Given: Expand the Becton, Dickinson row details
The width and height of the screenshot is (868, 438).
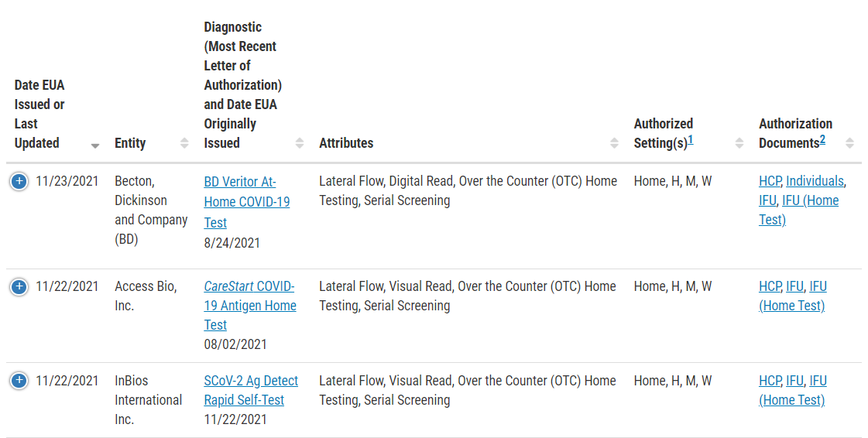Looking at the screenshot, I should tap(19, 181).
